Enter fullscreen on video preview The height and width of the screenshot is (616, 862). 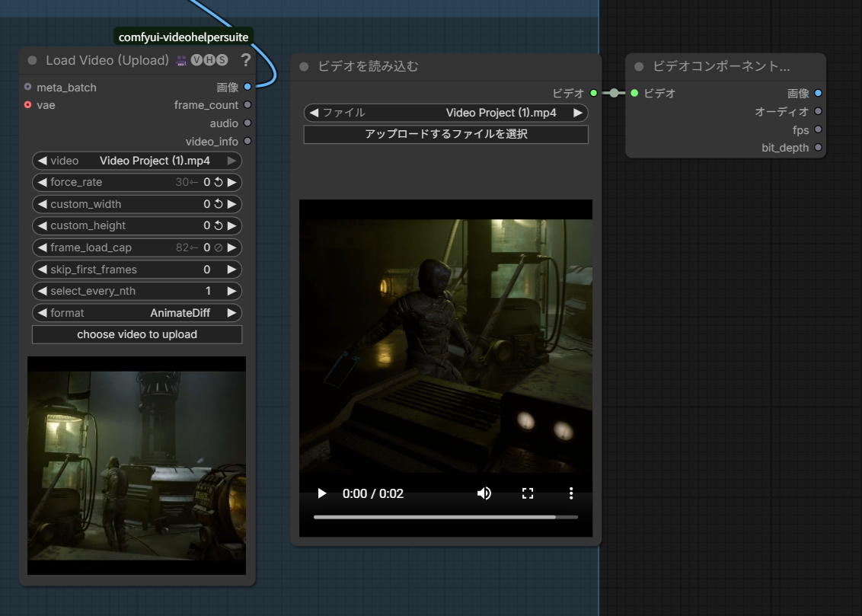click(528, 493)
